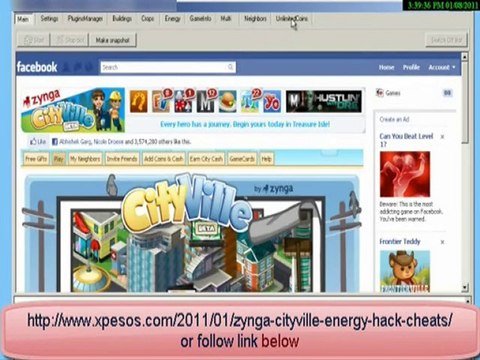Select the Multi tab
This screenshot has width=480, height=360.
pyautogui.click(x=226, y=19)
